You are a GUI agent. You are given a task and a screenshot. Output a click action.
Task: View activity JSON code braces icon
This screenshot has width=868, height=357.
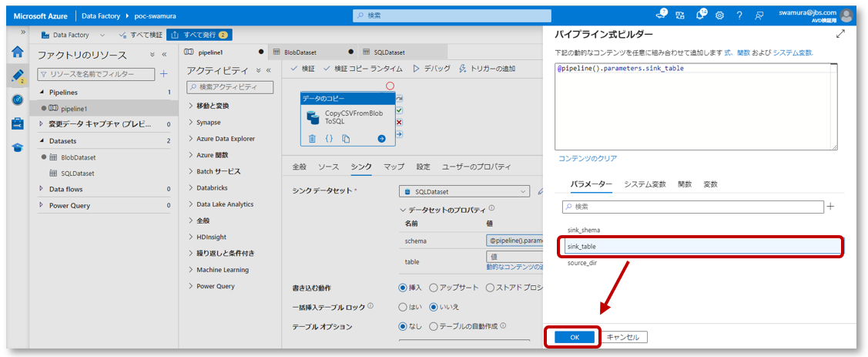[329, 139]
